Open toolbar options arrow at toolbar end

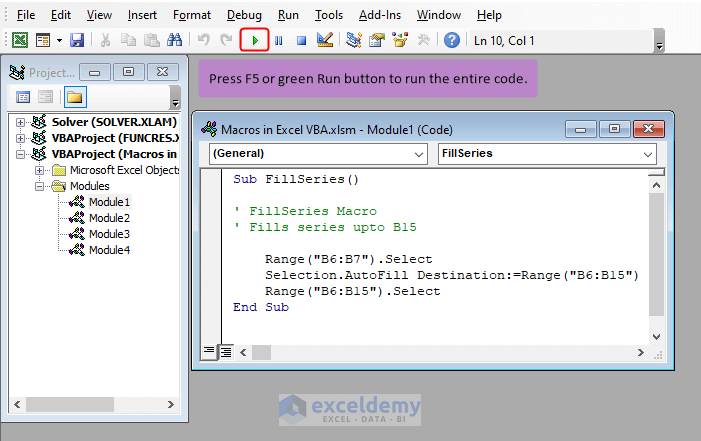coord(659,41)
